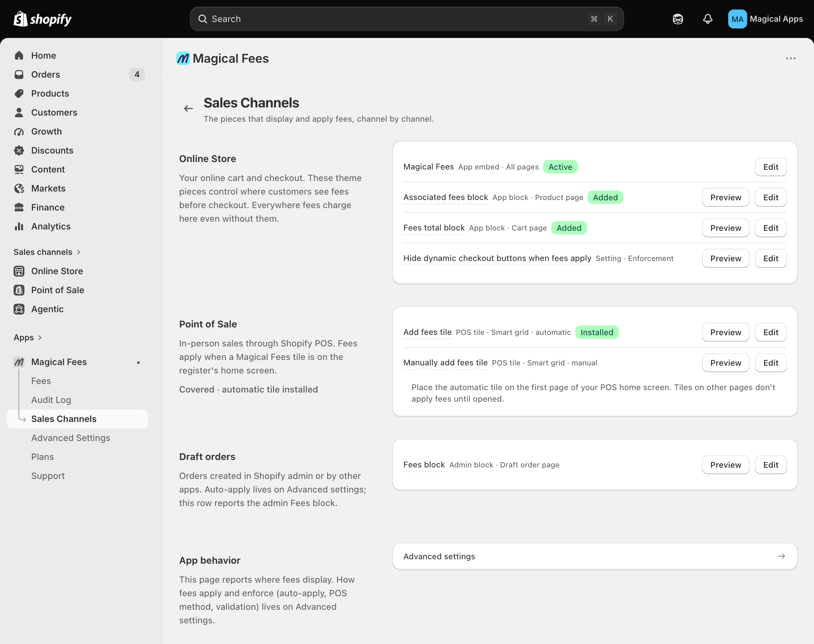Click the Customers person icon
This screenshot has height=644, width=814.
(19, 112)
